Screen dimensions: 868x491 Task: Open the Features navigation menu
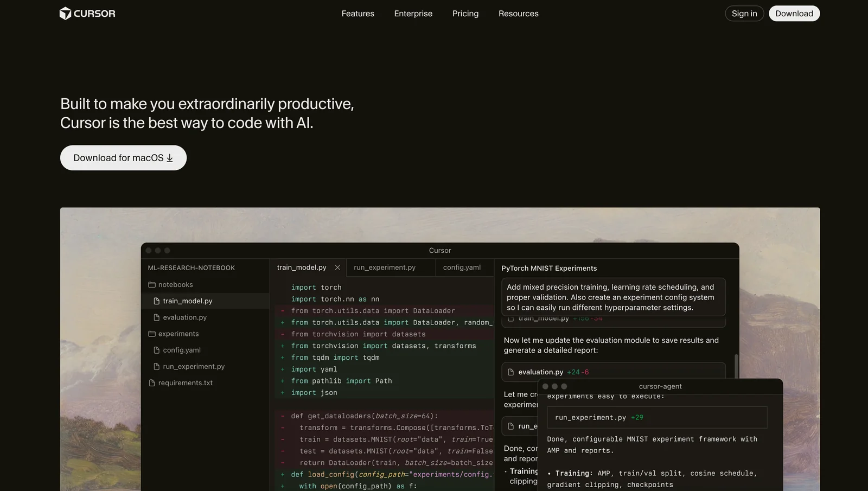(x=358, y=14)
